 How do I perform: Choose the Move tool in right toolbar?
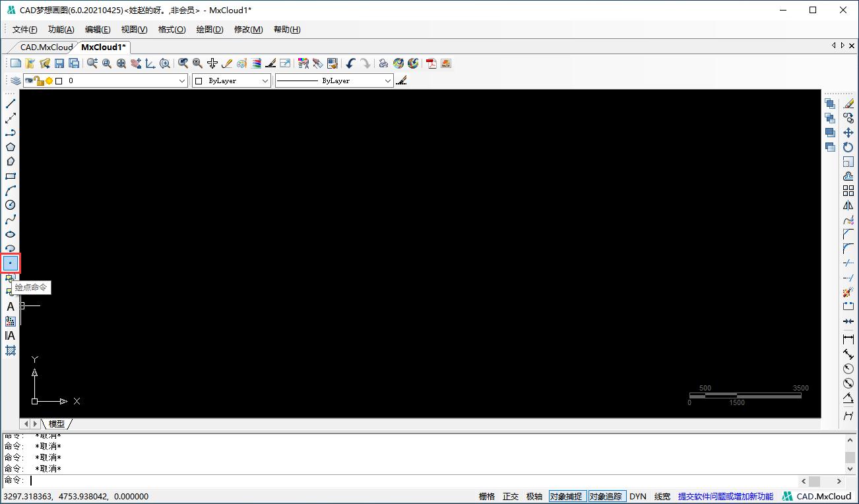848,133
